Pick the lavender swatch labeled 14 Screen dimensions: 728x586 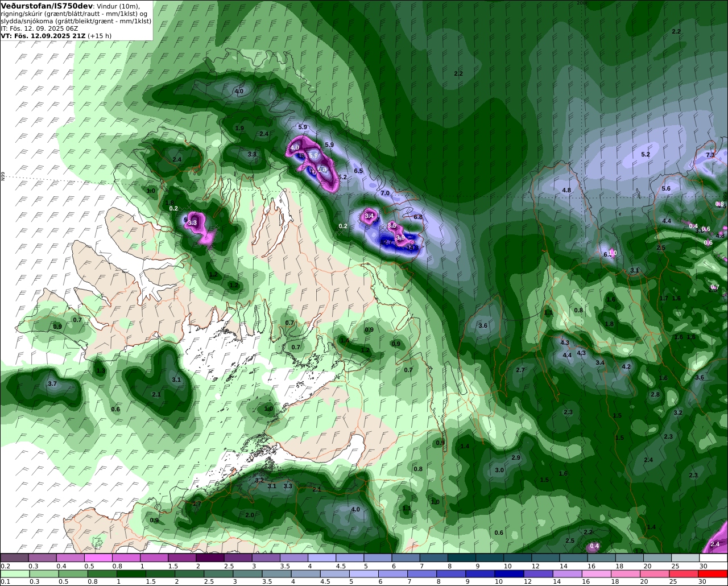coord(568,574)
